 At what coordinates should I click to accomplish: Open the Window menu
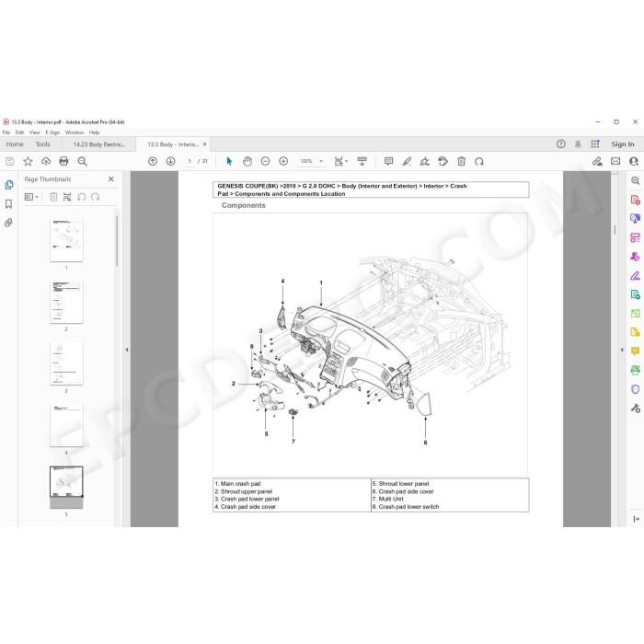point(75,132)
